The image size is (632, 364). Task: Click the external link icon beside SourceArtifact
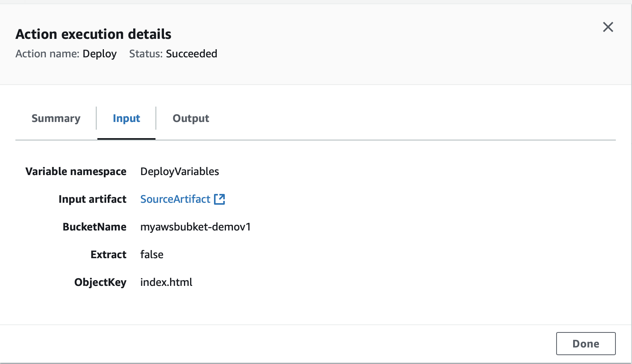(219, 199)
